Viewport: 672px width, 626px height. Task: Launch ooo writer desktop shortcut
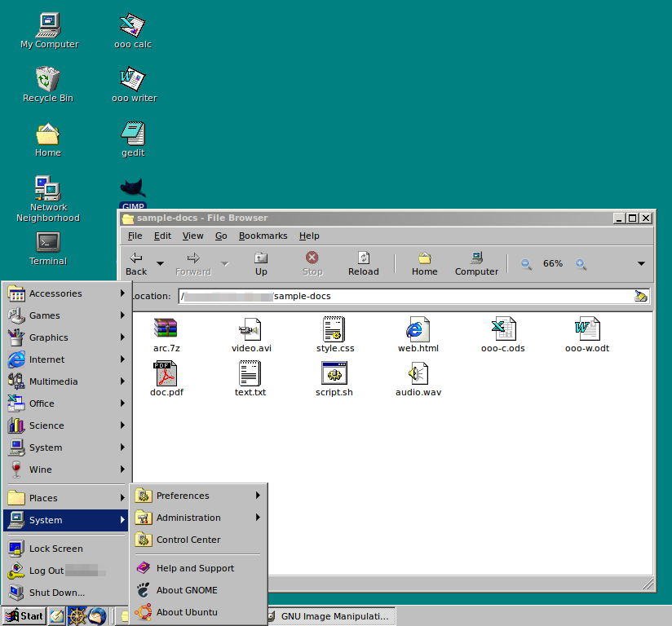tap(134, 85)
